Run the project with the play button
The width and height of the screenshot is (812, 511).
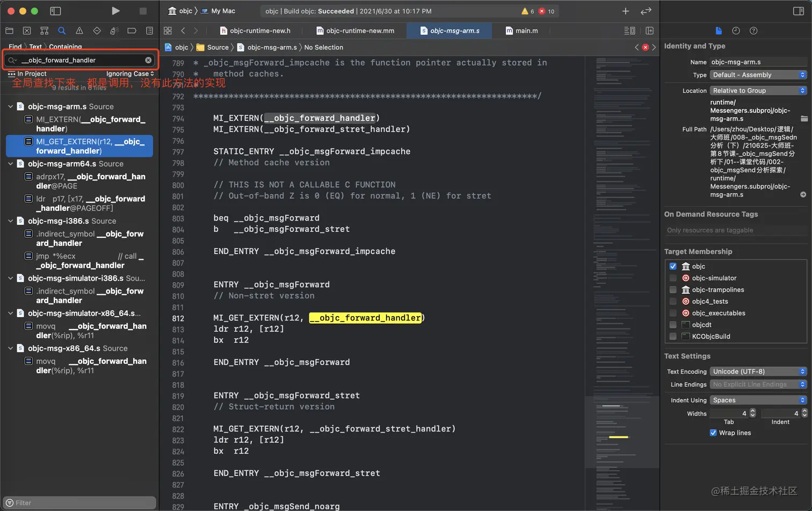point(115,11)
